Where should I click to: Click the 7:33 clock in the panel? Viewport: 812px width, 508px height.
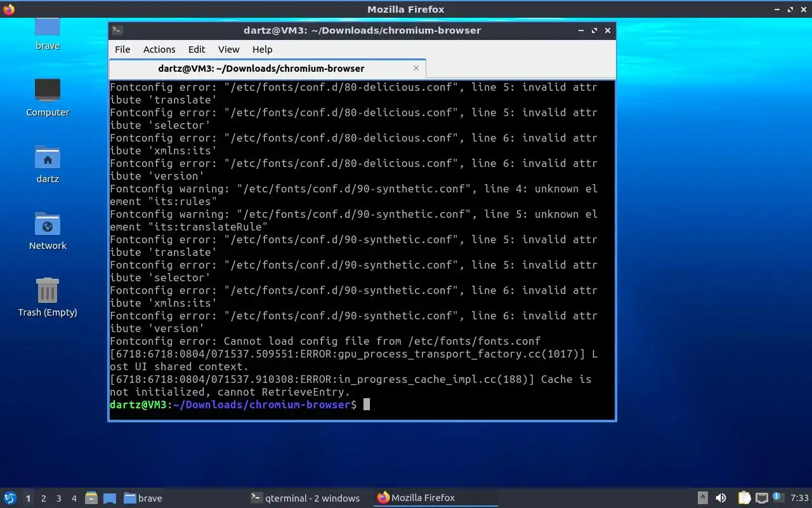[799, 498]
